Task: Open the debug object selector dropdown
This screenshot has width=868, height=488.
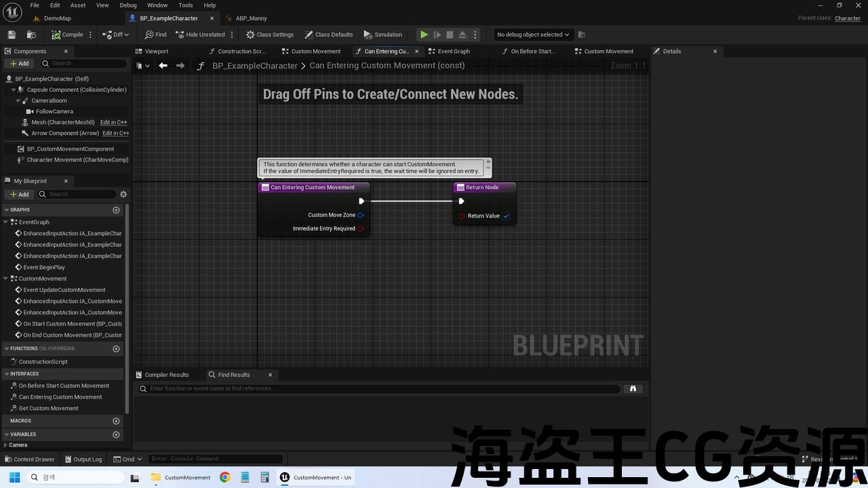Action: pos(532,35)
